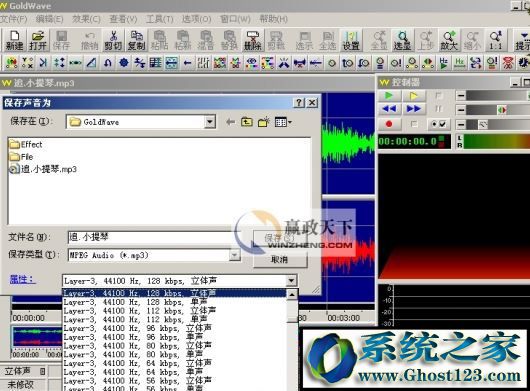
Task: Click the 保存 (Save) toolbar icon
Action: pos(61,40)
